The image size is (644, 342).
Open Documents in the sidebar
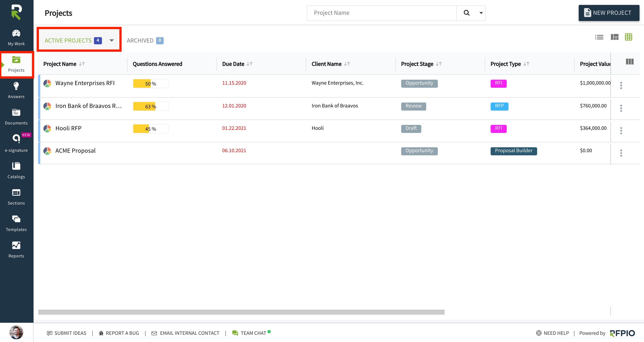pyautogui.click(x=16, y=117)
